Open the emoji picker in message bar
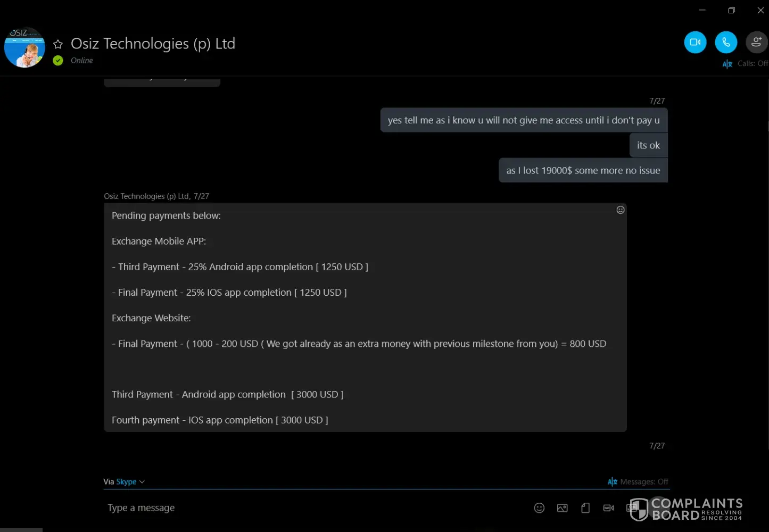 coord(539,508)
